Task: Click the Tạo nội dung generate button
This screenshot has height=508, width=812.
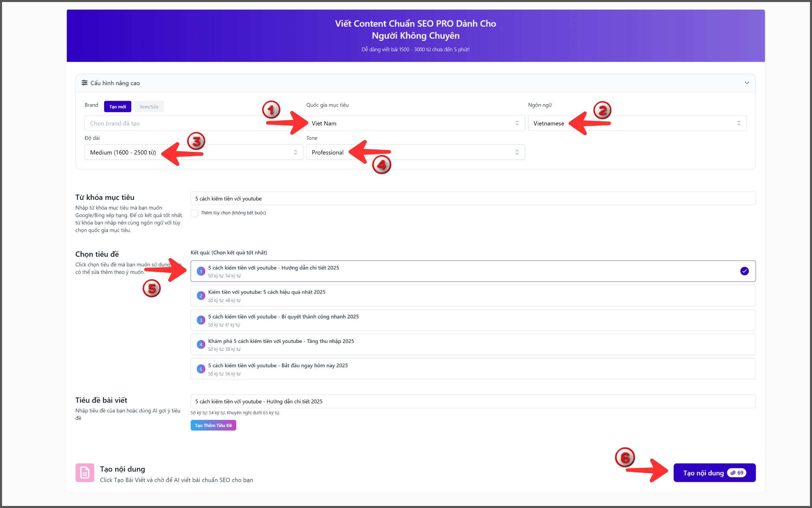Action: point(714,473)
